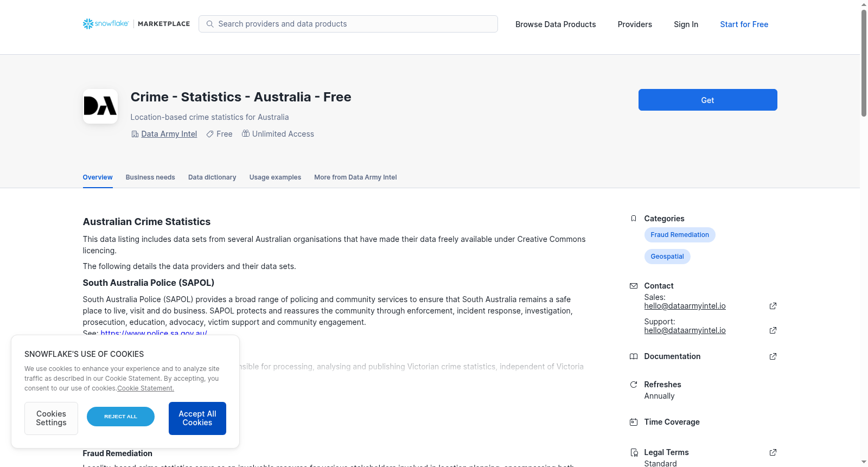This screenshot has width=868, height=467.
Task: Select the Overview tab
Action: coord(98,177)
